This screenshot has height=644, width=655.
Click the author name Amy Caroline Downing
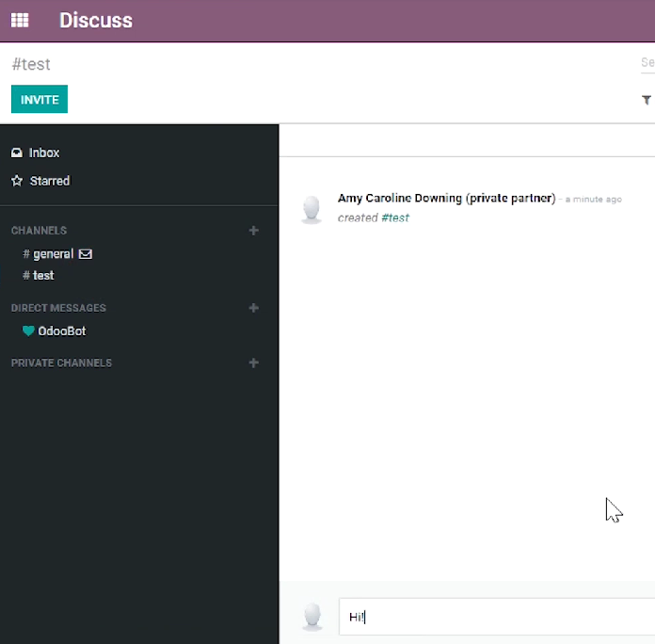point(447,198)
